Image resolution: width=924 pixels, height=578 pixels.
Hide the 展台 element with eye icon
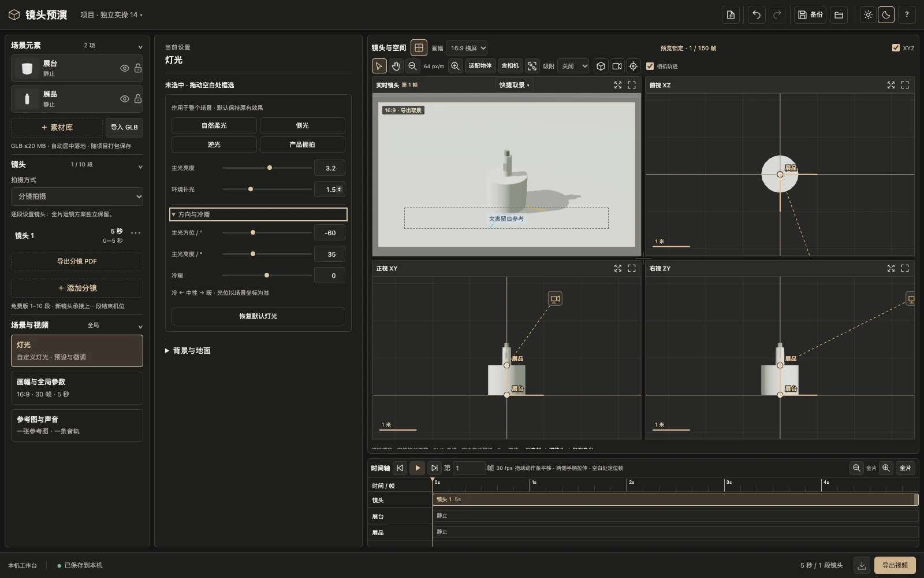click(x=124, y=68)
